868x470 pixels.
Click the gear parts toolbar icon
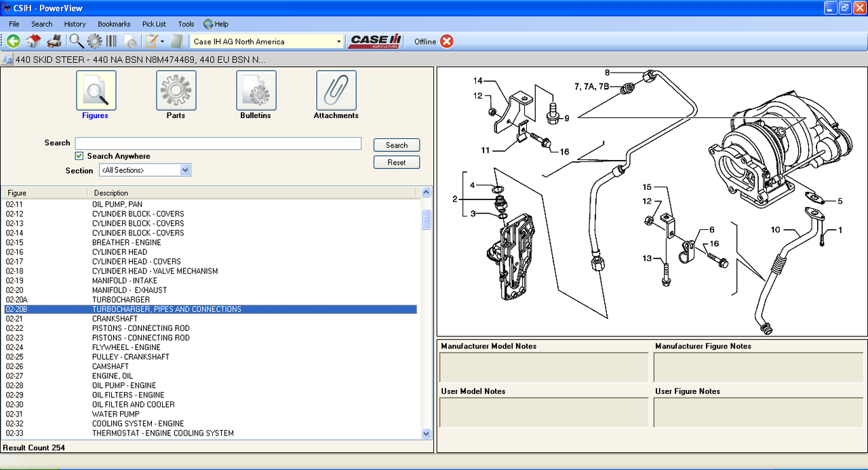pyautogui.click(x=94, y=41)
